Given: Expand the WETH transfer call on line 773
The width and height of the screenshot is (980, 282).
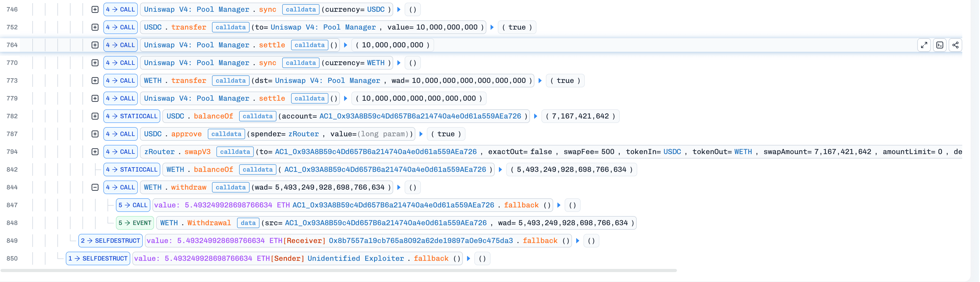Looking at the screenshot, I should click(95, 80).
